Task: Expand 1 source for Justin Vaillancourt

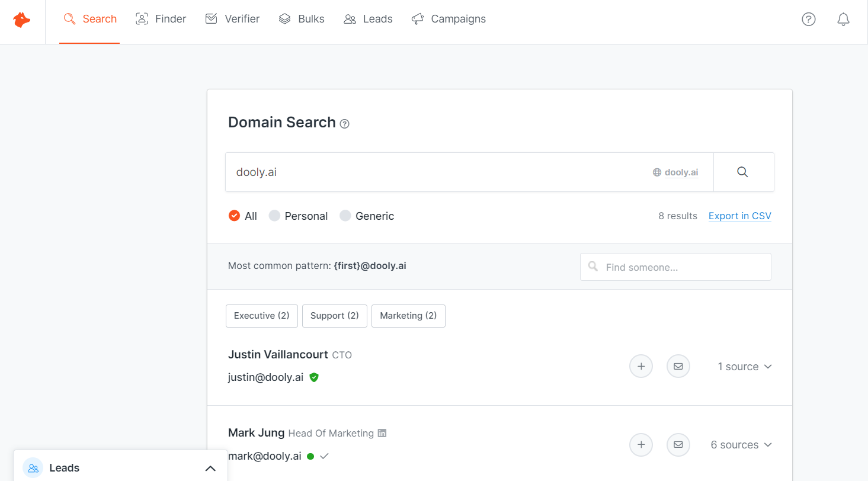Action: 745,367
